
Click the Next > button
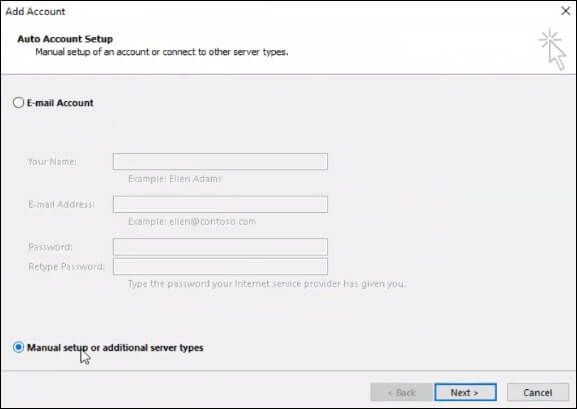pos(465,392)
